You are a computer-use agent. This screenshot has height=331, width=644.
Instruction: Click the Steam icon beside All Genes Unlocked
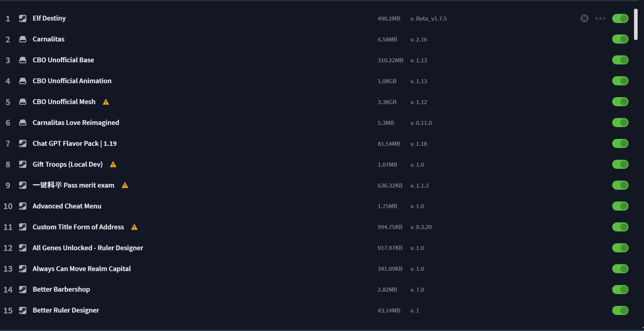point(22,248)
